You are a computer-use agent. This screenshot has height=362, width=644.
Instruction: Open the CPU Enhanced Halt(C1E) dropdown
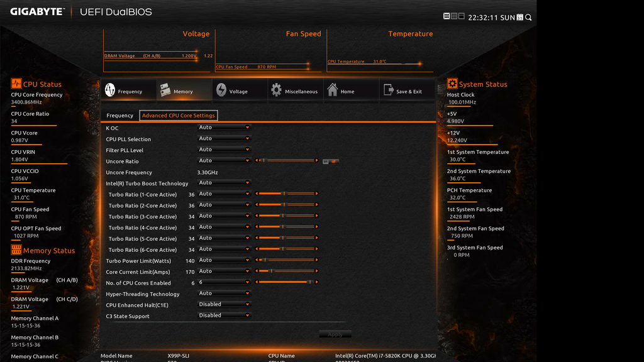click(x=224, y=304)
